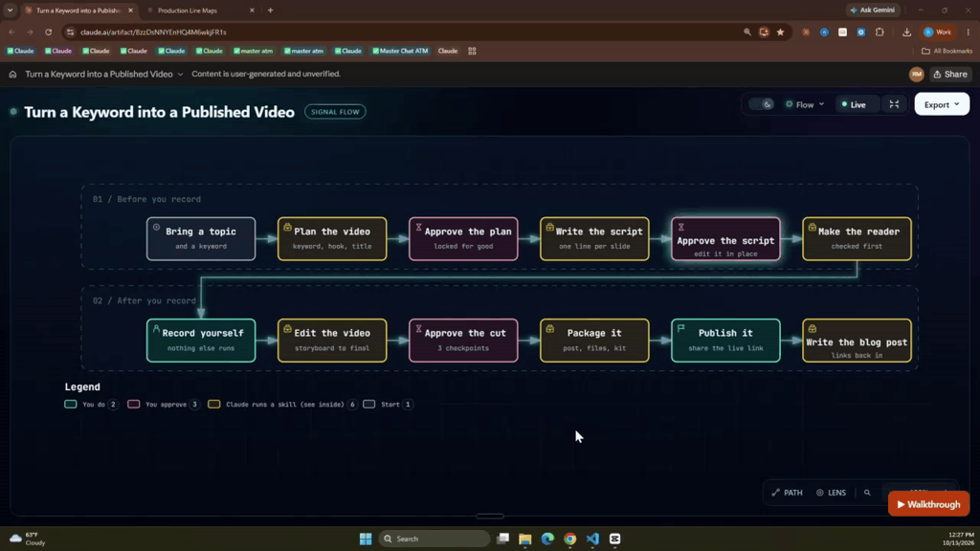This screenshot has width=980, height=551.
Task: Click the zoom magnifier icon in address bar
Action: pyautogui.click(x=746, y=32)
